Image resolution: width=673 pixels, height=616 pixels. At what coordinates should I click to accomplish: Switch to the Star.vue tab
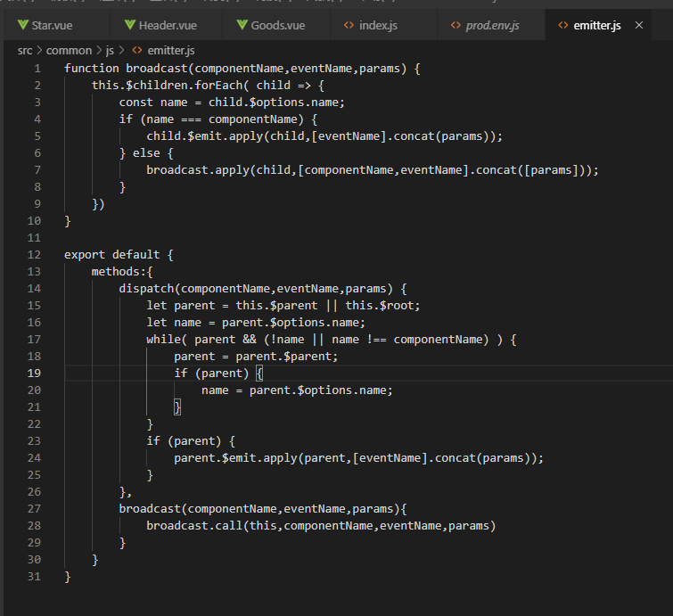(56, 25)
